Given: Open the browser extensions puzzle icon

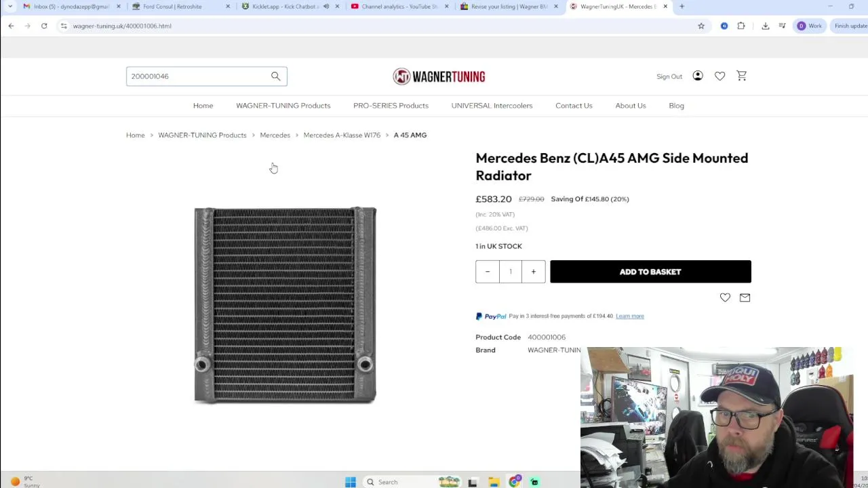Looking at the screenshot, I should [741, 26].
